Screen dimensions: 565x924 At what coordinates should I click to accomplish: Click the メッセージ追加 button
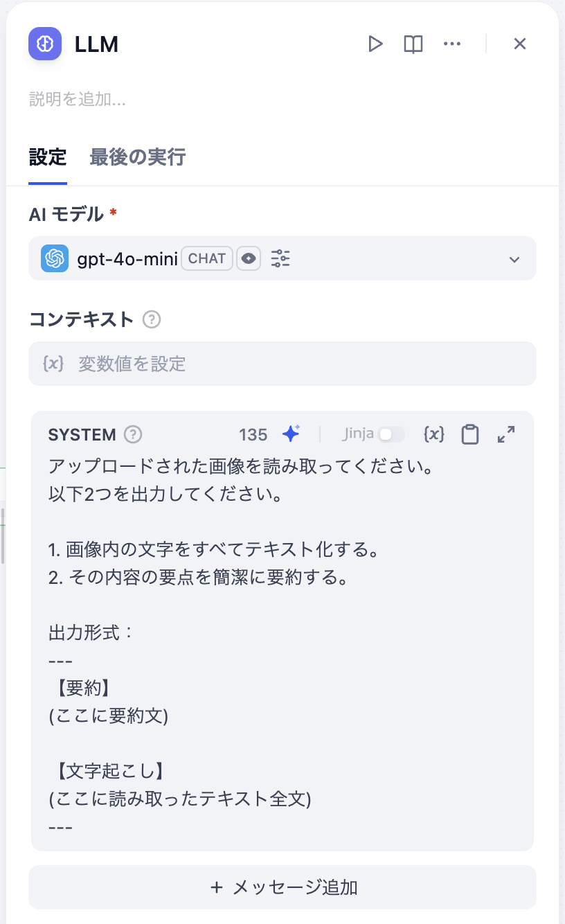282,887
